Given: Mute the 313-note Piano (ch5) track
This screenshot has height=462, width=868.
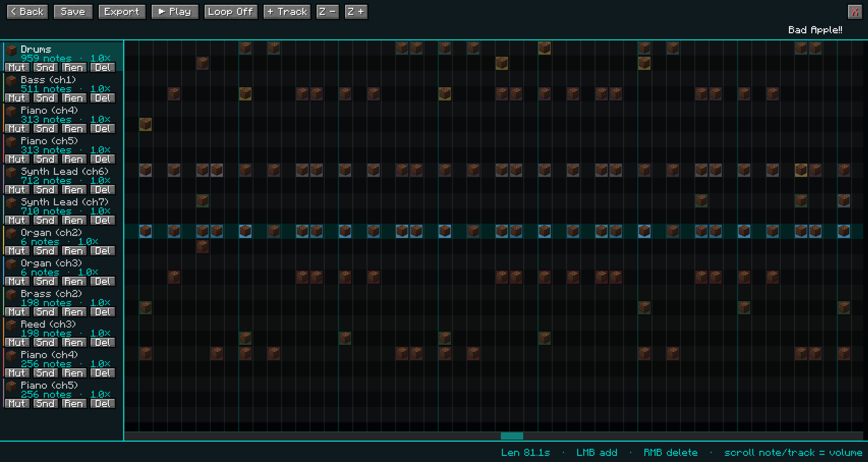Looking at the screenshot, I should tap(17, 159).
